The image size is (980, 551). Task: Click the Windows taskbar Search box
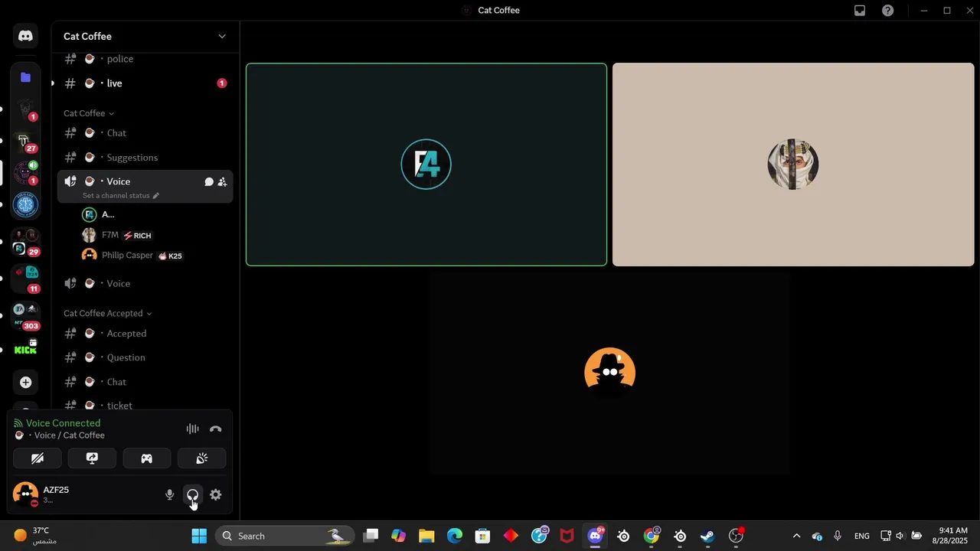pyautogui.click(x=284, y=536)
